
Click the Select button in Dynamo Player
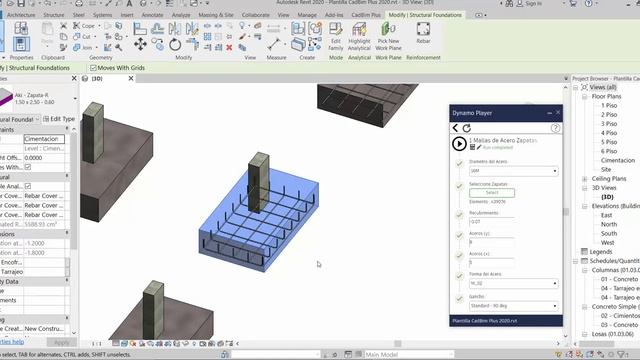[x=492, y=193]
